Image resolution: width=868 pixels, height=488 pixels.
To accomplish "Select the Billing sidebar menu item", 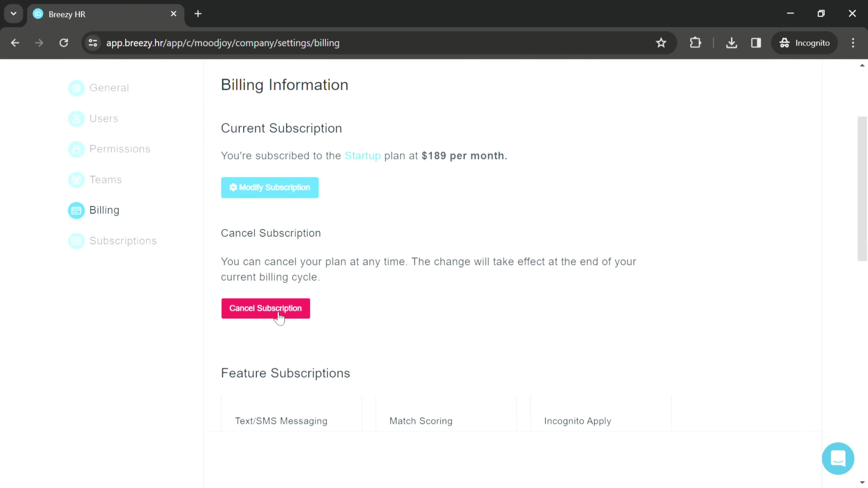I will click(x=104, y=210).
